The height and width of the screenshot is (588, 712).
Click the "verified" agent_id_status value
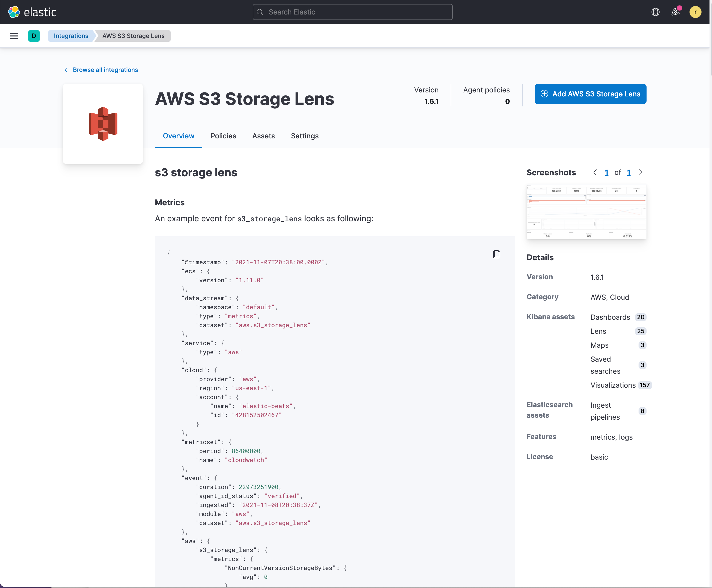282,496
